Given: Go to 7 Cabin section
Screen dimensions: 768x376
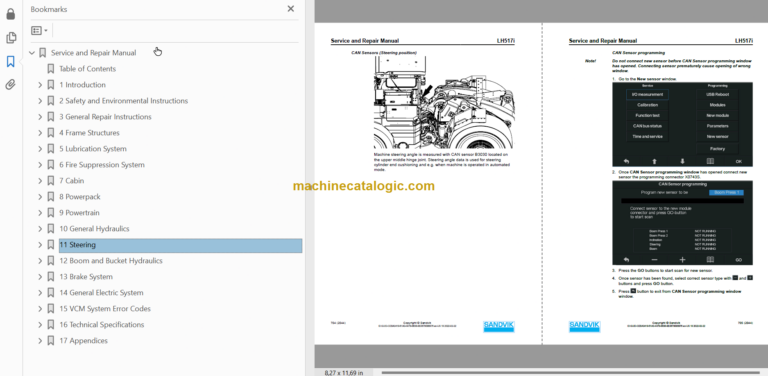Looking at the screenshot, I should (x=72, y=181).
